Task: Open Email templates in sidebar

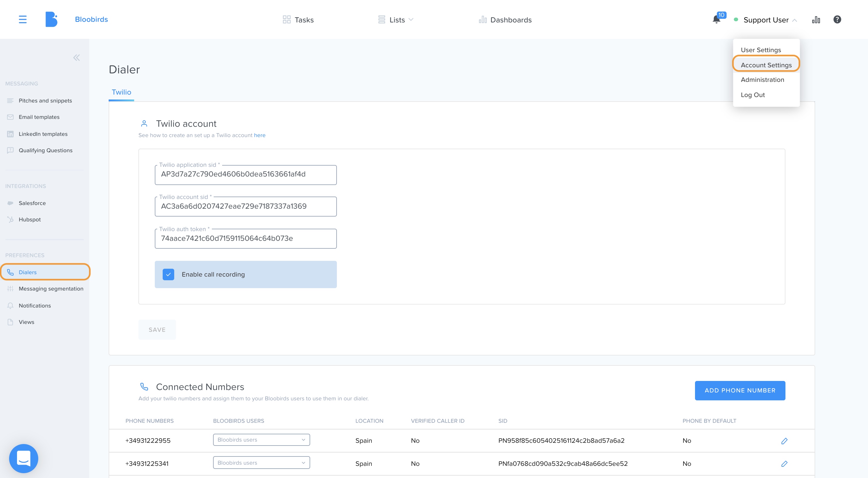Action: 39,117
